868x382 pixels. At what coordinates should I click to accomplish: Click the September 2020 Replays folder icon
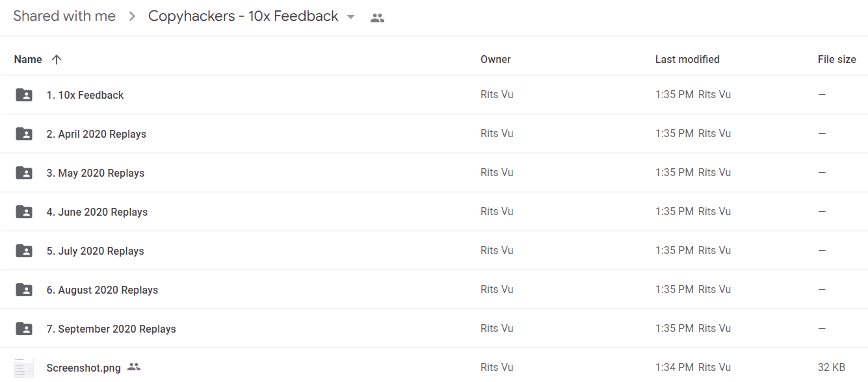coord(24,329)
